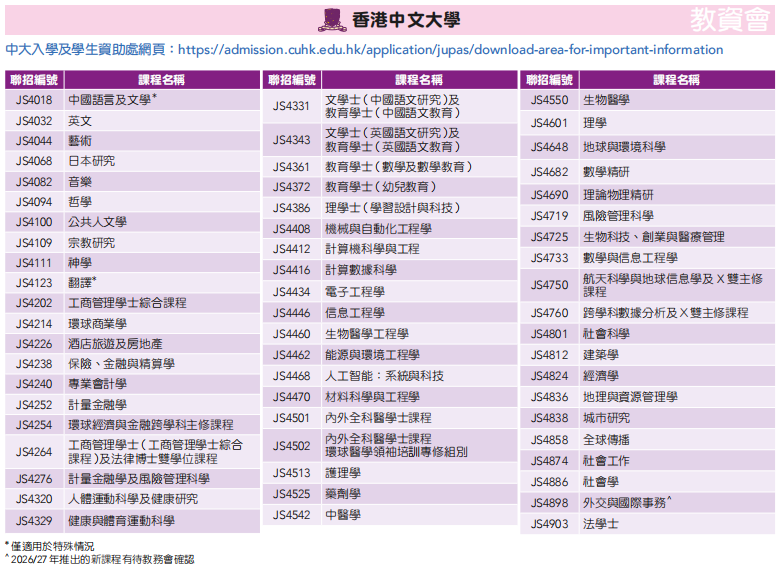Click 建築學 programme name
Viewport: 781px width, 568px height.
(x=601, y=355)
